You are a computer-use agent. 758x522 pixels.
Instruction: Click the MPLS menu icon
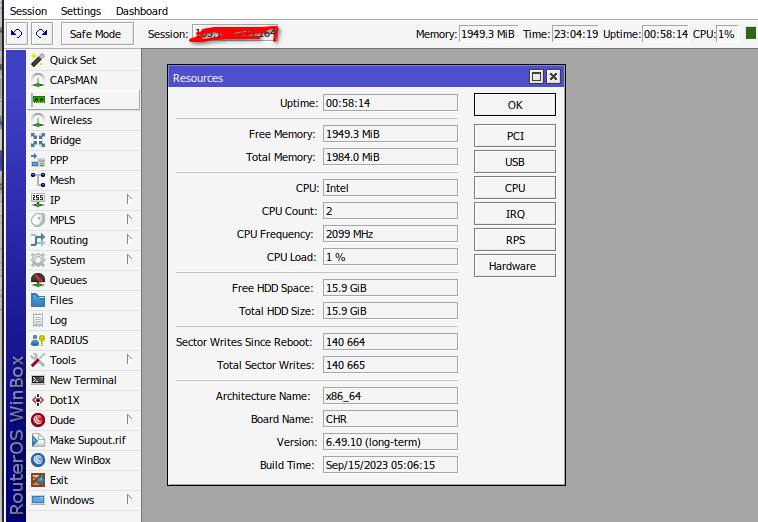click(38, 220)
